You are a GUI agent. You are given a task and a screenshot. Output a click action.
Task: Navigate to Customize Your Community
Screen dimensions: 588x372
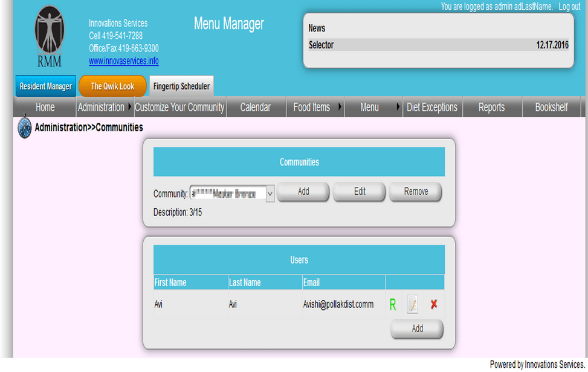(179, 106)
